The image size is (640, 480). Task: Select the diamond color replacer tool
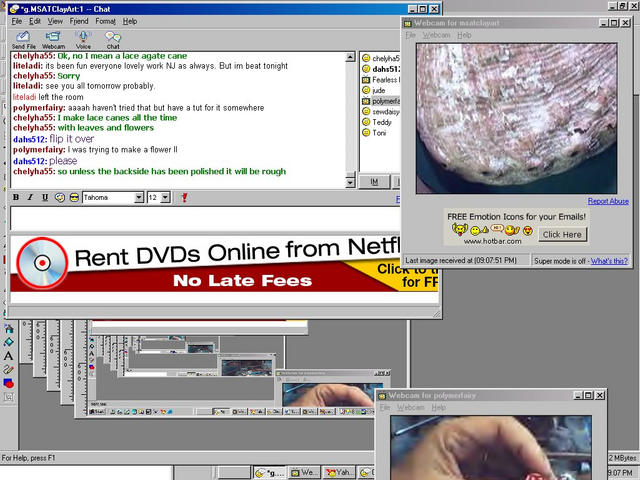coord(9,342)
